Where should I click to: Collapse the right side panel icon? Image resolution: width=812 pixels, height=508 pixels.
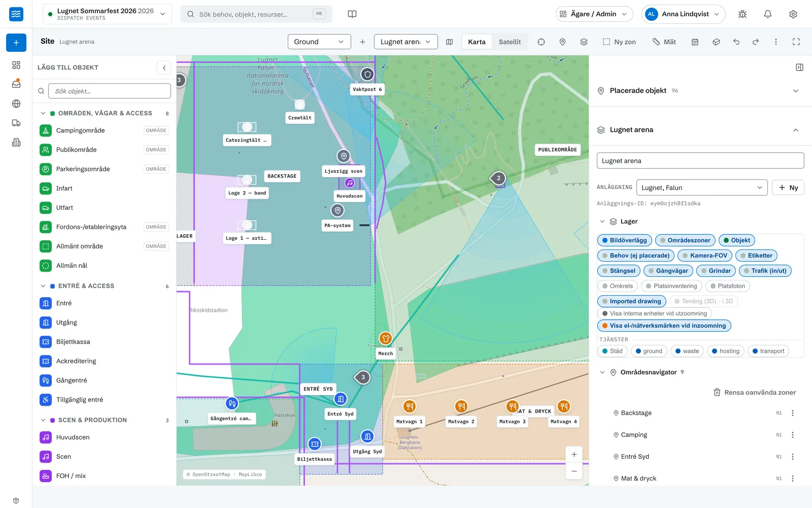tap(799, 67)
